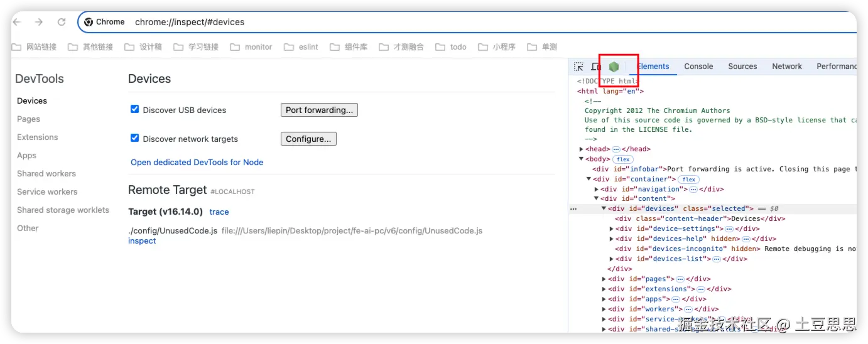This screenshot has width=868, height=344.
Task: Open the 其他链接 bookmark folder
Action: coord(90,47)
